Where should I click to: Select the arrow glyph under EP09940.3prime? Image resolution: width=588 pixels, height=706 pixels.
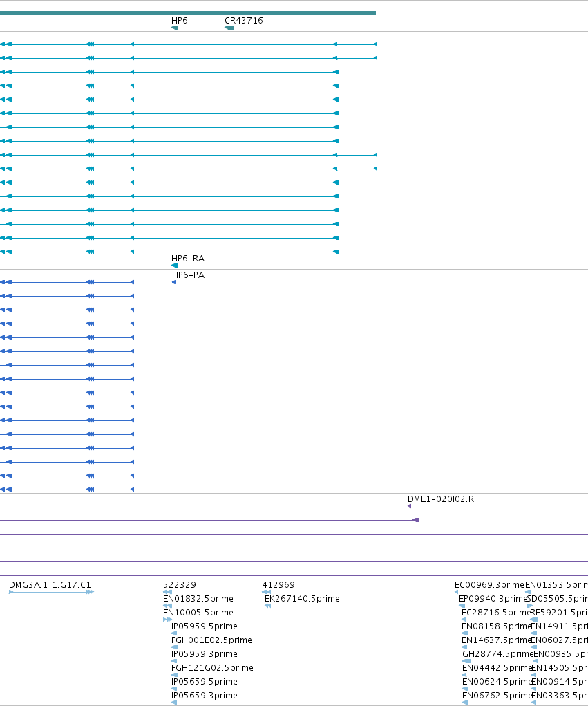point(462,606)
